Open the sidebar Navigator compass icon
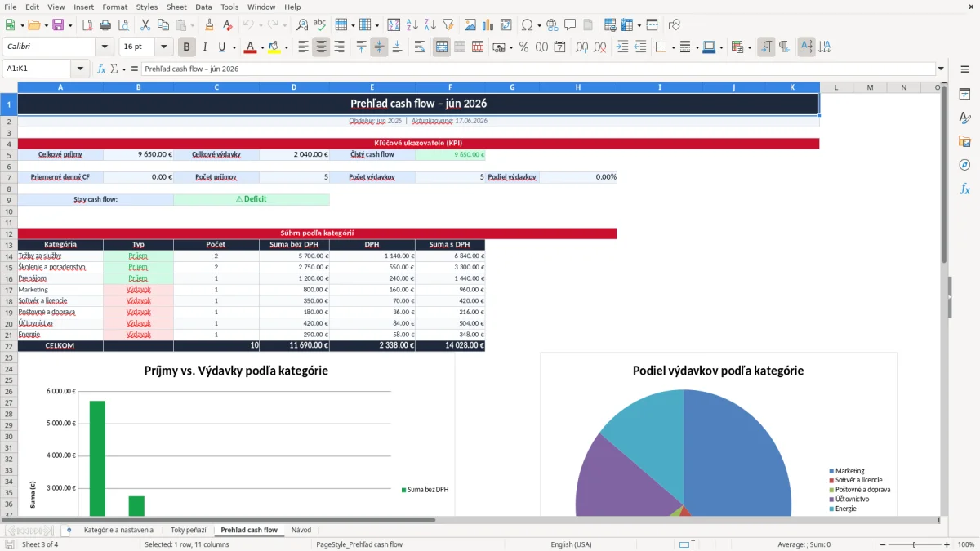This screenshot has width=980, height=551. coord(964,165)
